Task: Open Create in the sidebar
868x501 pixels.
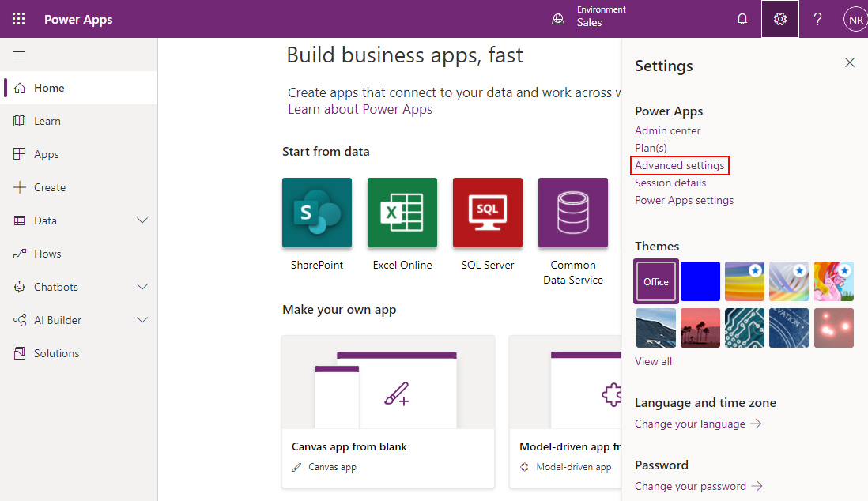Action: pos(78,187)
